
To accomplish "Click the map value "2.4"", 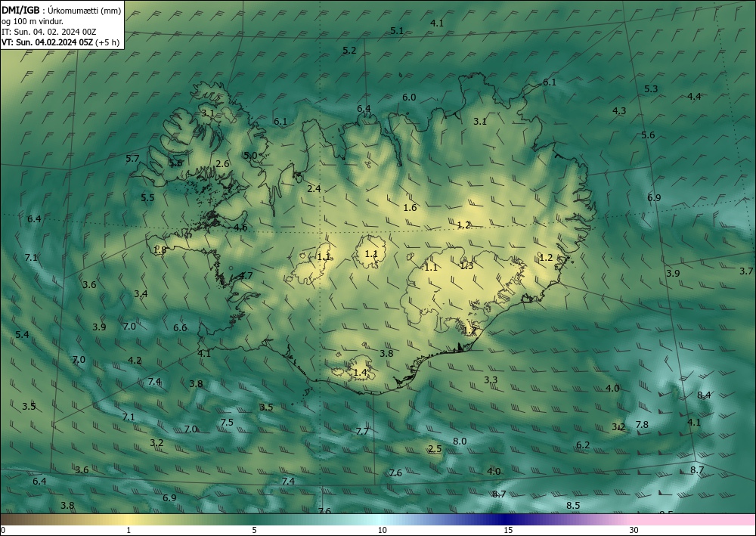I will [314, 188].
